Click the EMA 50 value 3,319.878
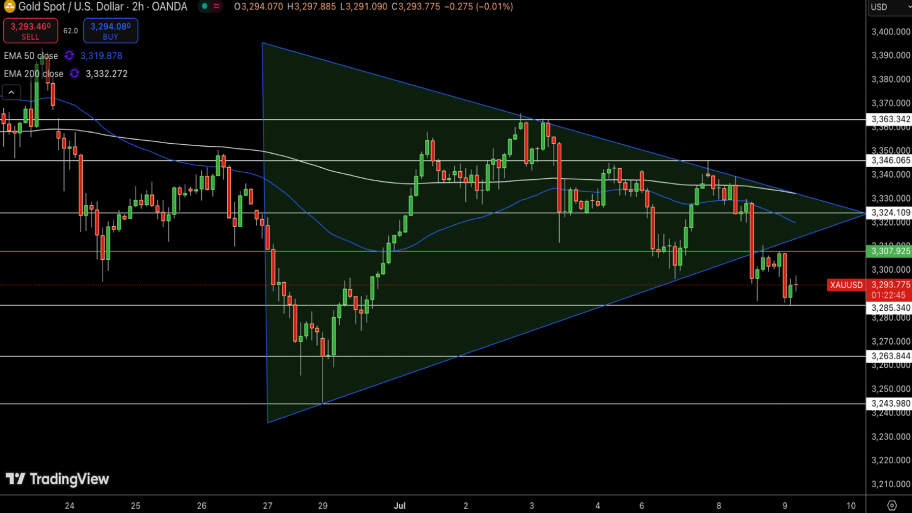 (101, 56)
